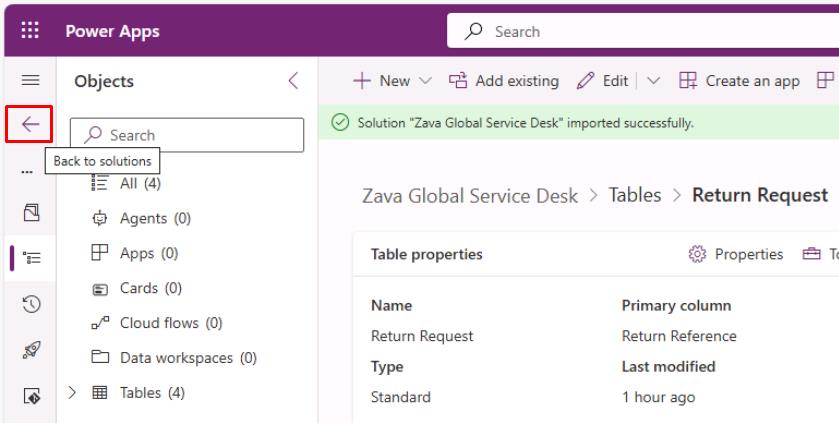Select Cloud flows (0) item
The image size is (839, 423).
pos(157,323)
